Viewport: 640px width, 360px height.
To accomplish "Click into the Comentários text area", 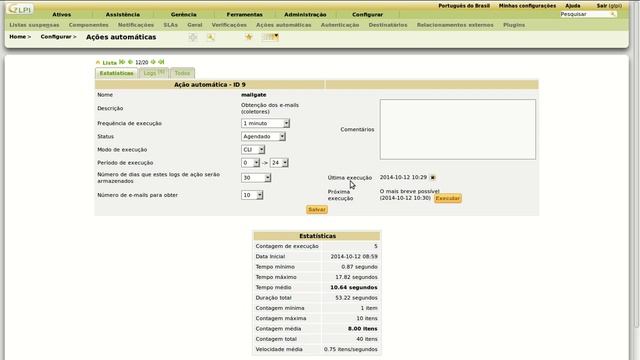I will coord(458,129).
